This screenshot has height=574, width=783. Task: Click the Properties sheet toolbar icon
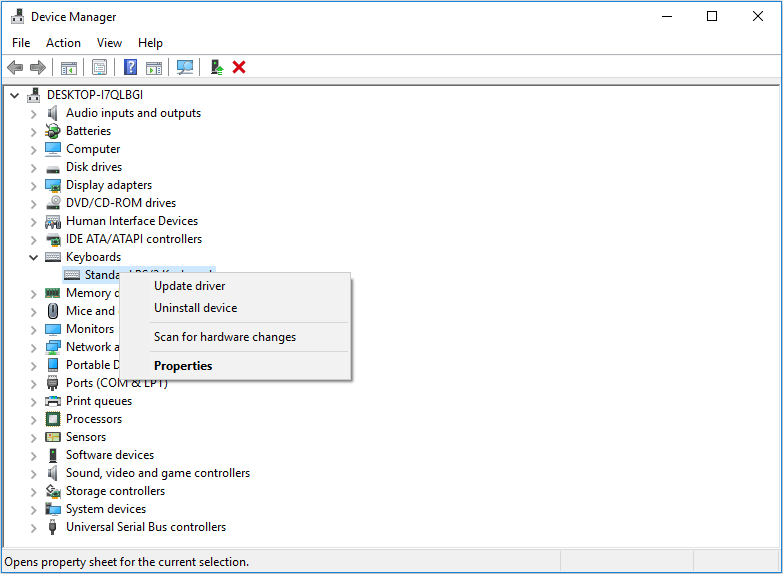pos(99,67)
